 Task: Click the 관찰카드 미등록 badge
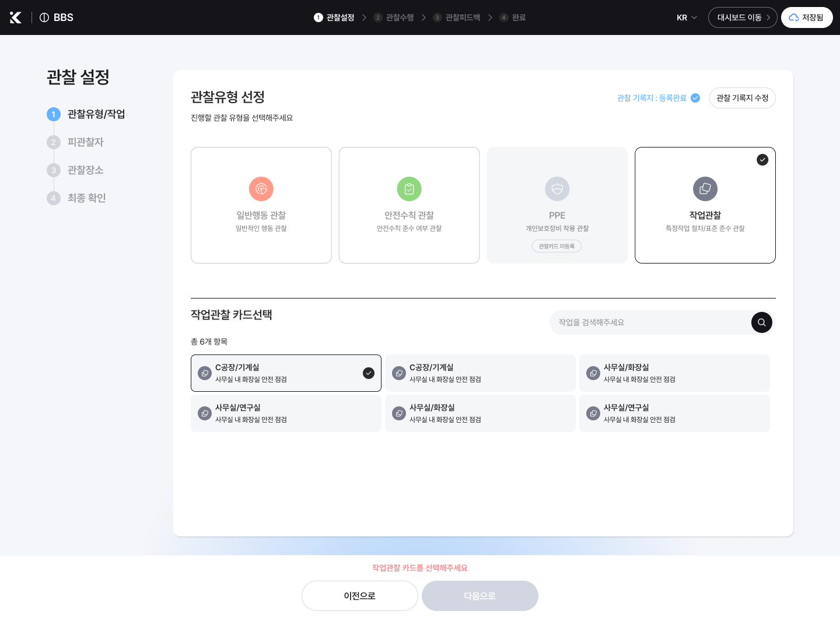(x=557, y=246)
